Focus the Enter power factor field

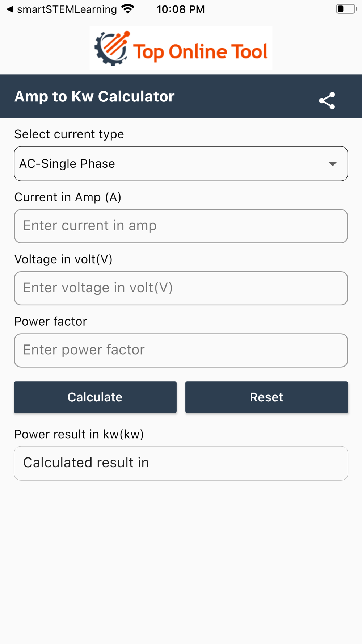tap(181, 350)
